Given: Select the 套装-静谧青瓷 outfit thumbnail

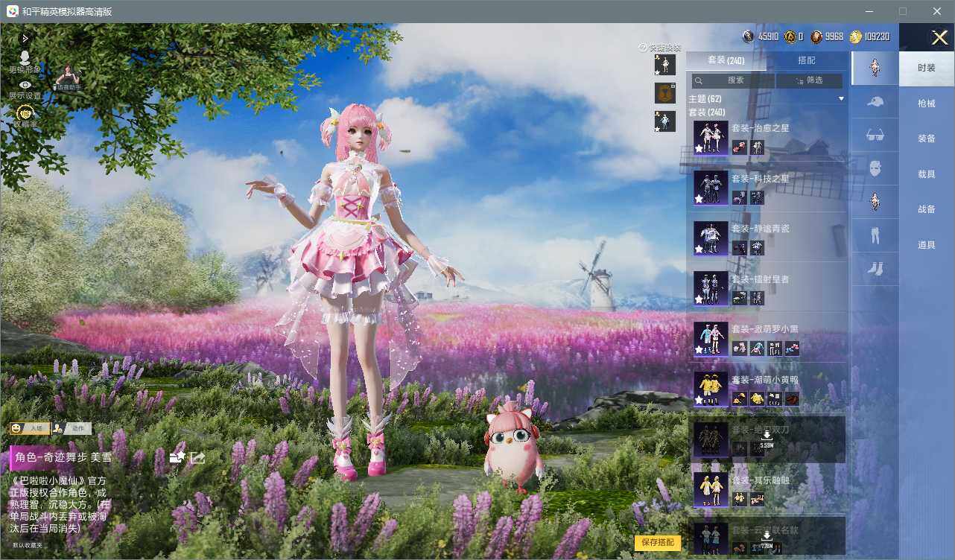Looking at the screenshot, I should 711,238.
